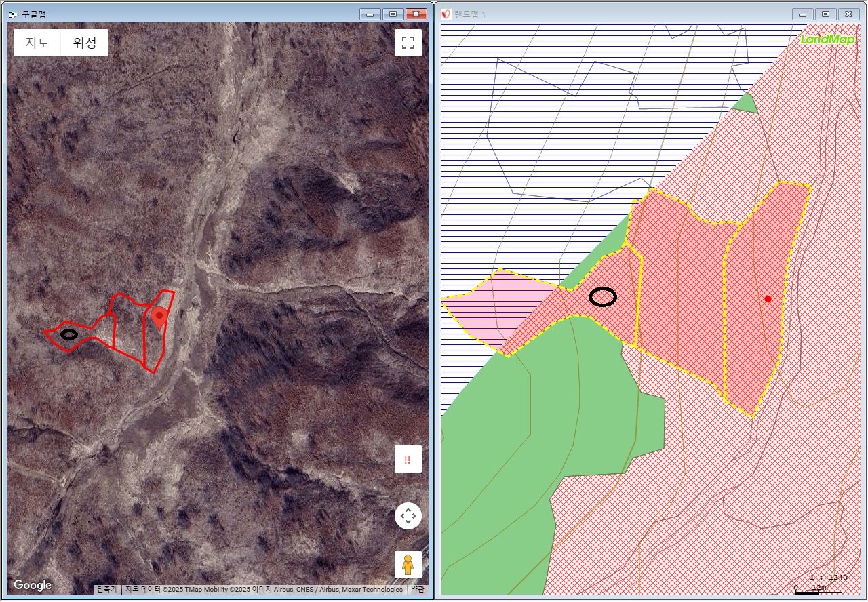Switch to the 지도 map view

[x=37, y=43]
